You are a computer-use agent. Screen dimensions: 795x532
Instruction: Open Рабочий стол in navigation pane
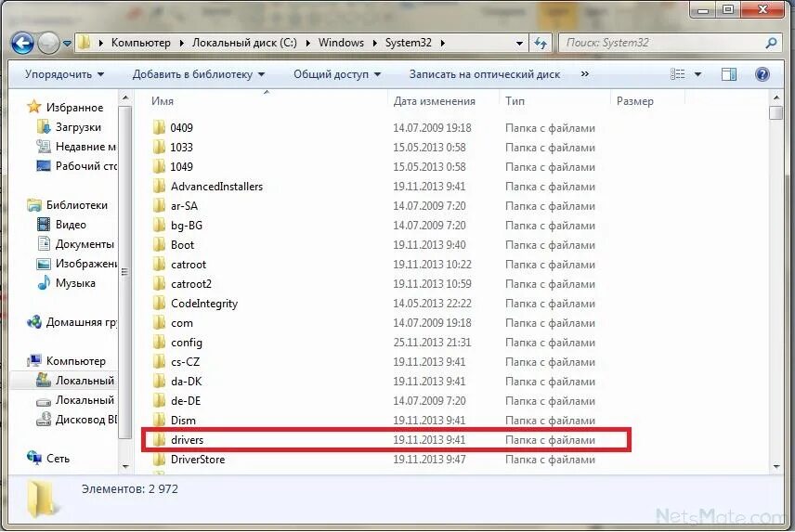[x=85, y=166]
